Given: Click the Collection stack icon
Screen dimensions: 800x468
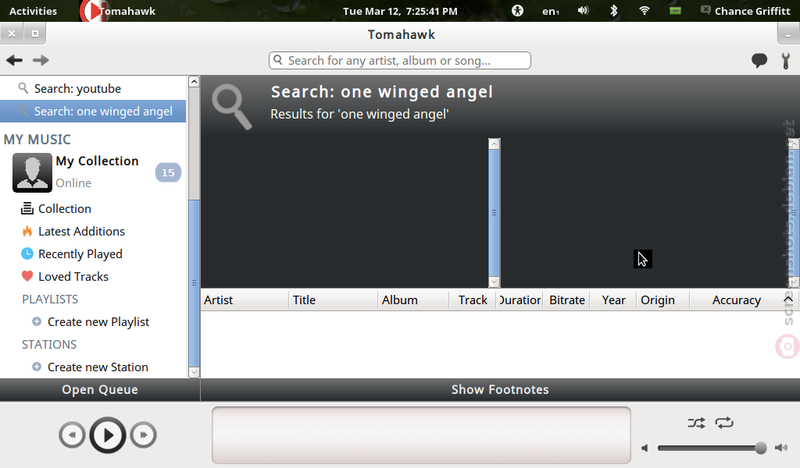Looking at the screenshot, I should tap(27, 208).
